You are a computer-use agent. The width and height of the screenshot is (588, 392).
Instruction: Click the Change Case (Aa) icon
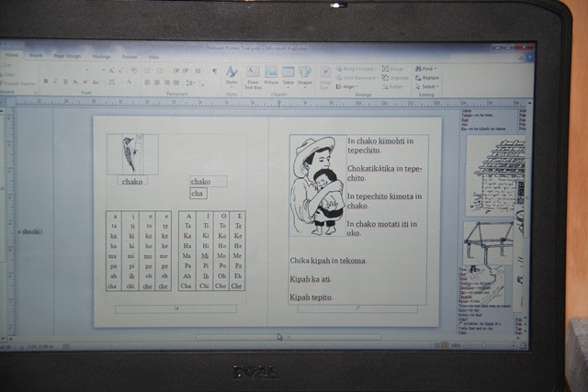point(96,82)
